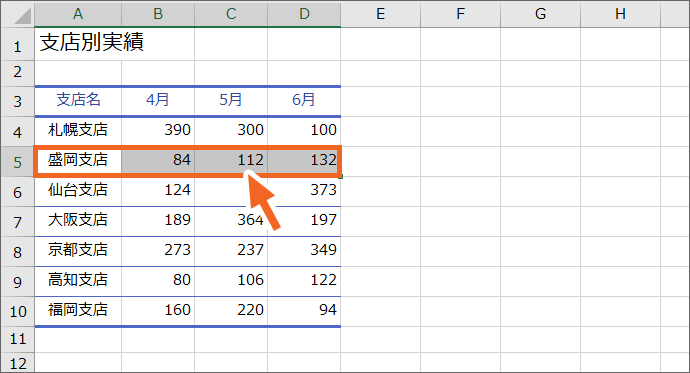Select column H header
Screen dimensions: 690x373
point(620,15)
